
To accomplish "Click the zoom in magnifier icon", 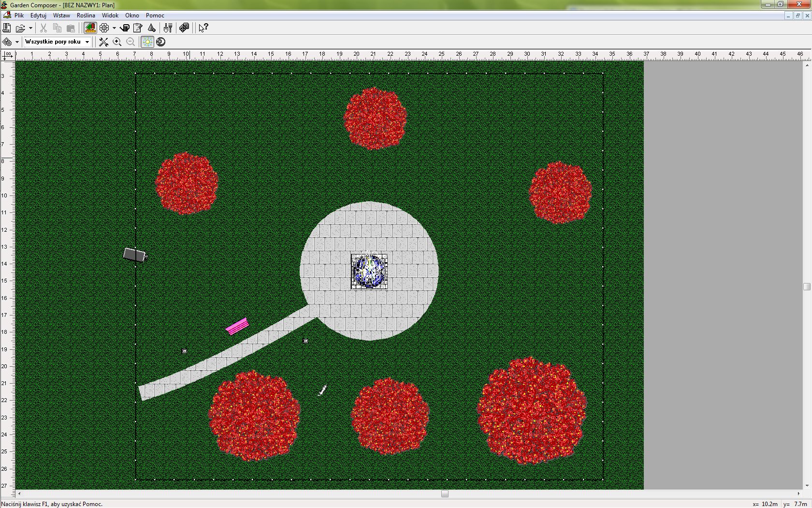I will (117, 42).
